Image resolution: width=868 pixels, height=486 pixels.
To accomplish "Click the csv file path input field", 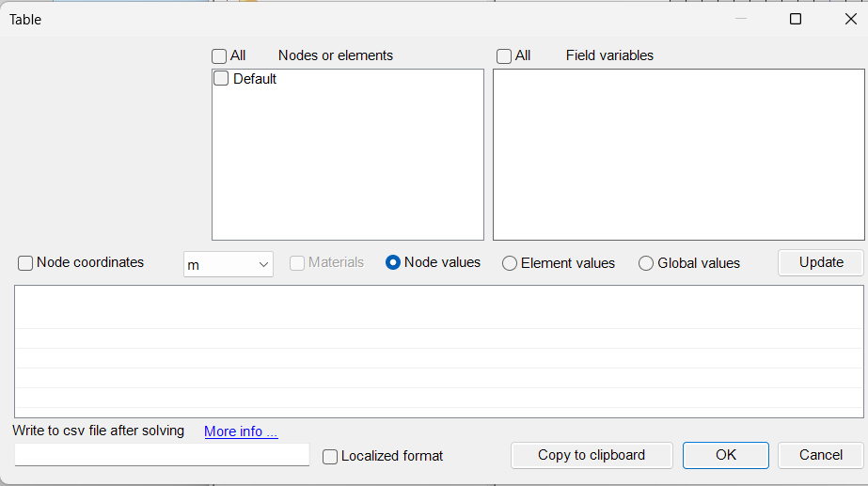I will click(x=162, y=455).
